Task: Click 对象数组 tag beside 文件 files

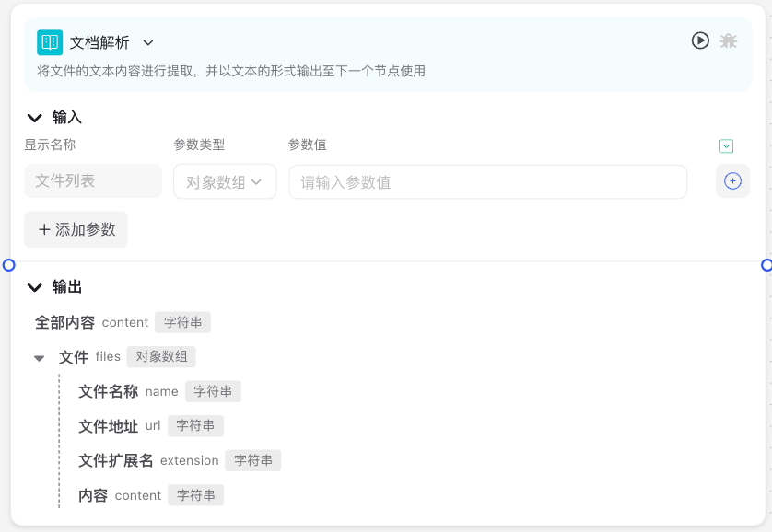Action: click(x=161, y=356)
